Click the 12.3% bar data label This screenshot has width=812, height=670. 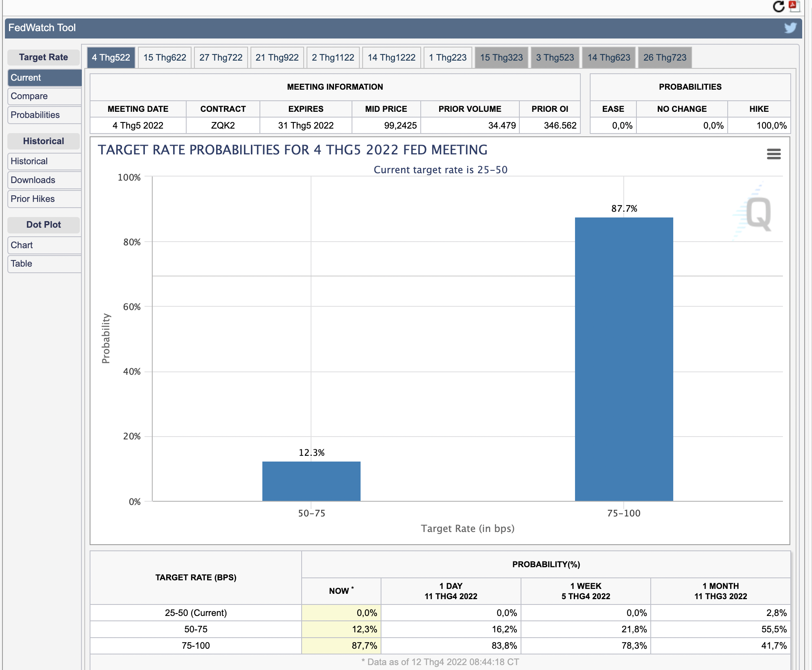click(311, 453)
